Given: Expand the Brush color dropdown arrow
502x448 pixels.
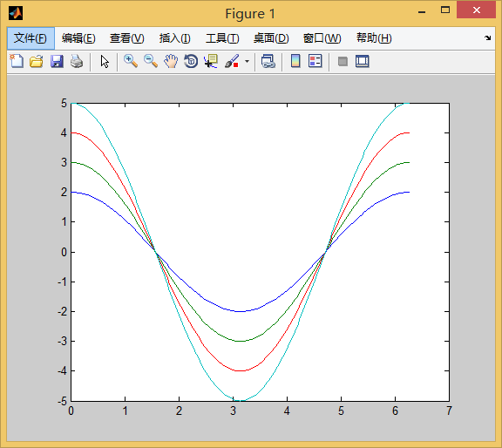Looking at the screenshot, I should 247,61.
